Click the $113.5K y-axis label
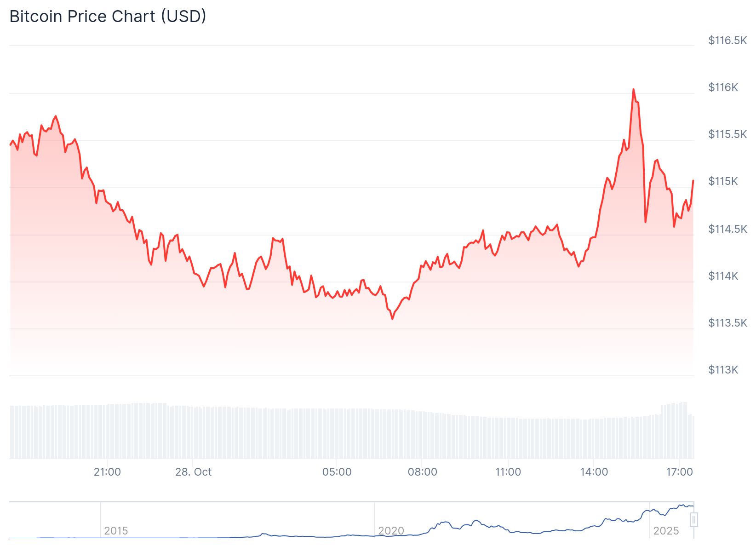The height and width of the screenshot is (552, 756). coord(727,323)
